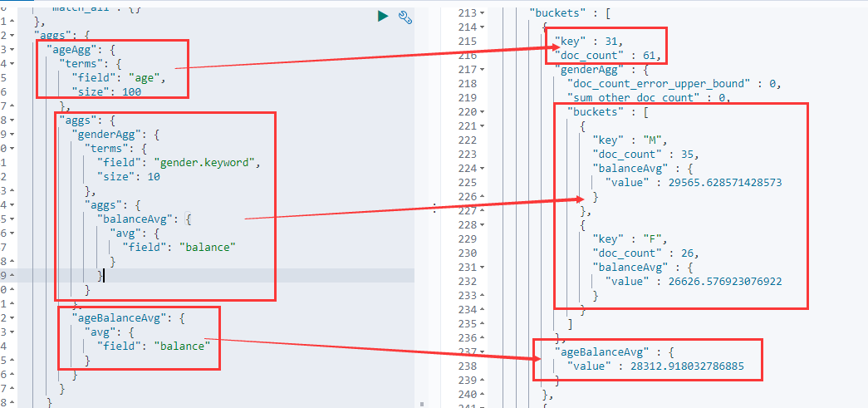The image size is (868, 408).
Task: Collapse the "ageAgg" block in the request editor
Action: [12, 50]
